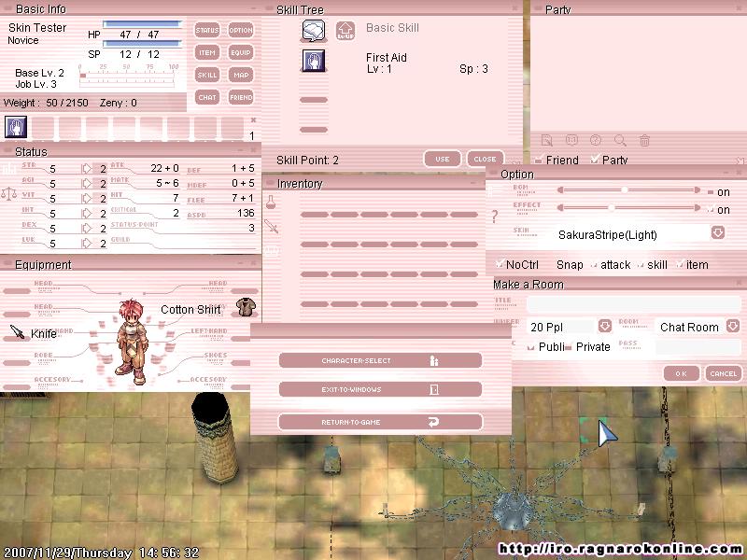This screenshot has width=747, height=560.
Task: Click Character-Select button
Action: coord(380,360)
